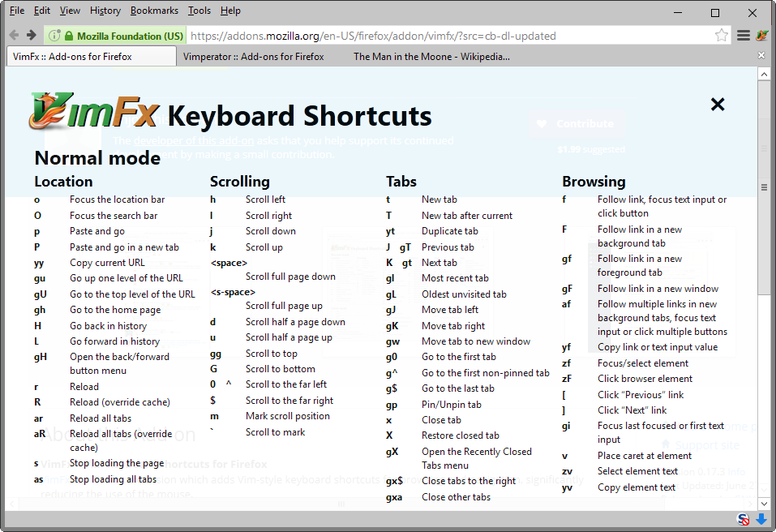The height and width of the screenshot is (532, 776).
Task: Click the faded Contribute button
Action: tap(577, 124)
